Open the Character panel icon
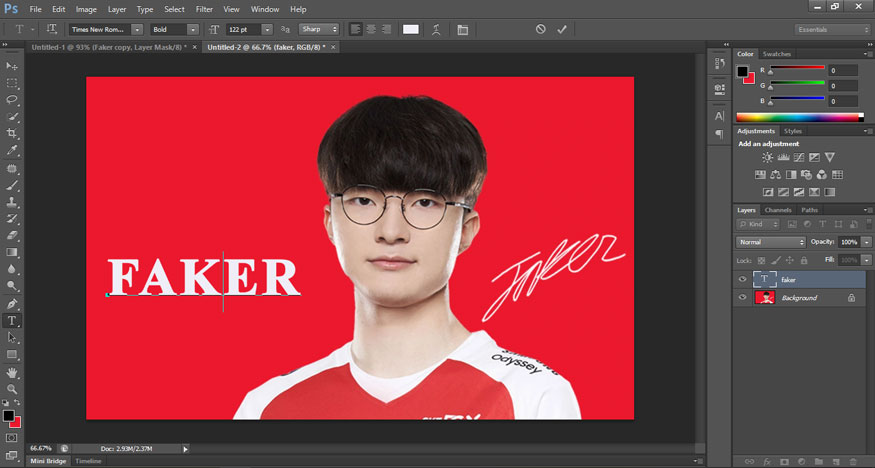This screenshot has height=468, width=875. pos(719,116)
